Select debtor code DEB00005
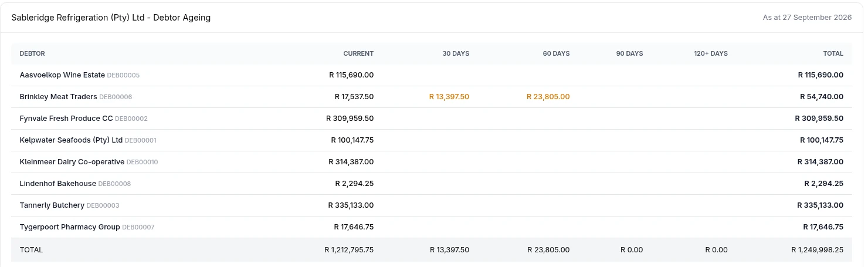The image size is (868, 267). coord(123,76)
